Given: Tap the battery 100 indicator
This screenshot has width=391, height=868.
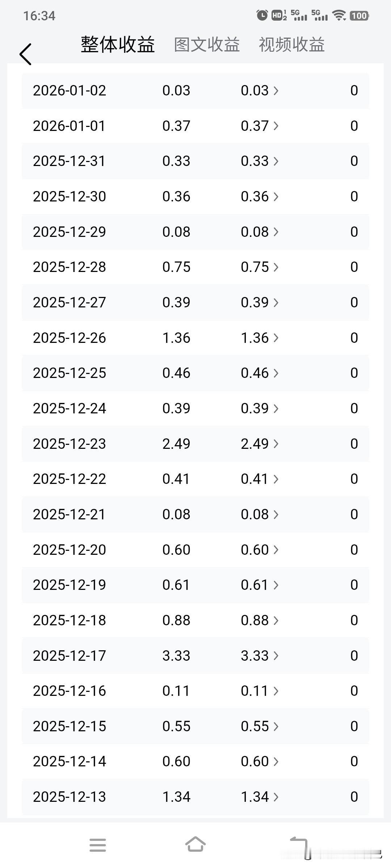Looking at the screenshot, I should (x=359, y=16).
